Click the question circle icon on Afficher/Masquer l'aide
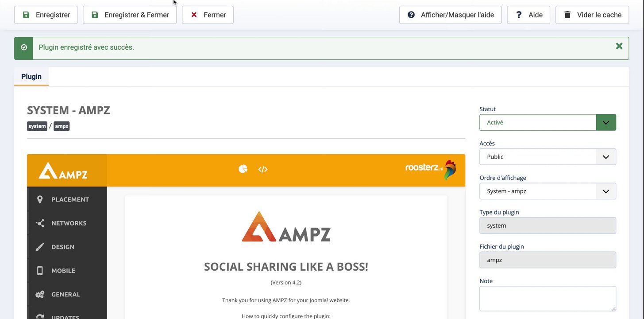This screenshot has height=319, width=644. [x=411, y=15]
